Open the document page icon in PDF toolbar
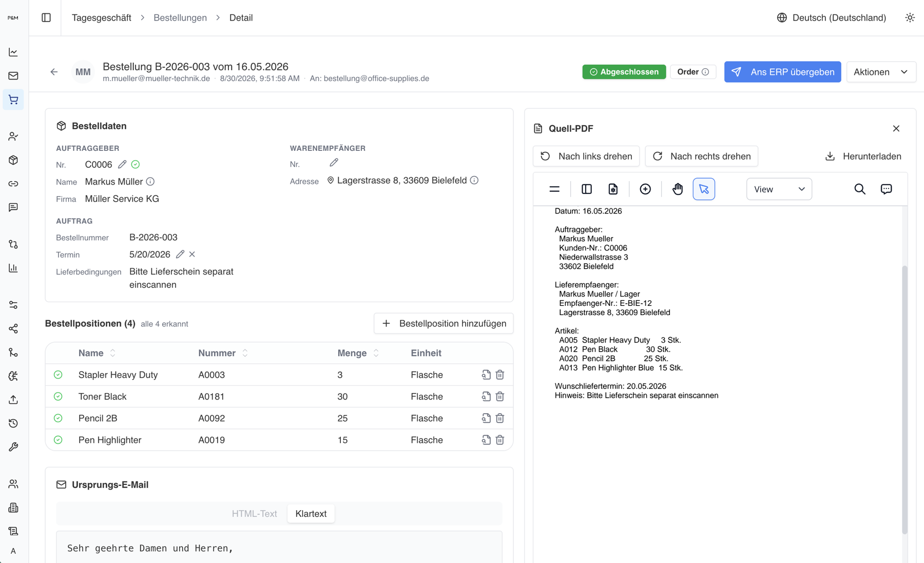 [x=613, y=189]
